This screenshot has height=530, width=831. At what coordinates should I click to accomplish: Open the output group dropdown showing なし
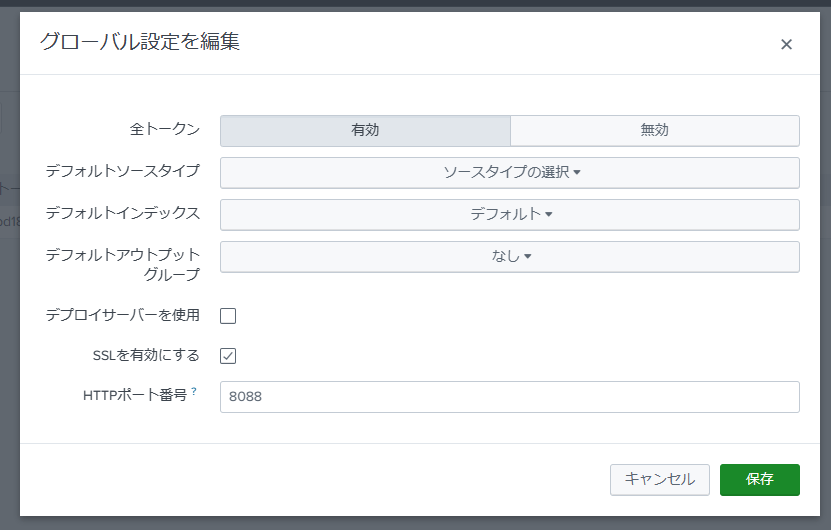pyautogui.click(x=510, y=256)
